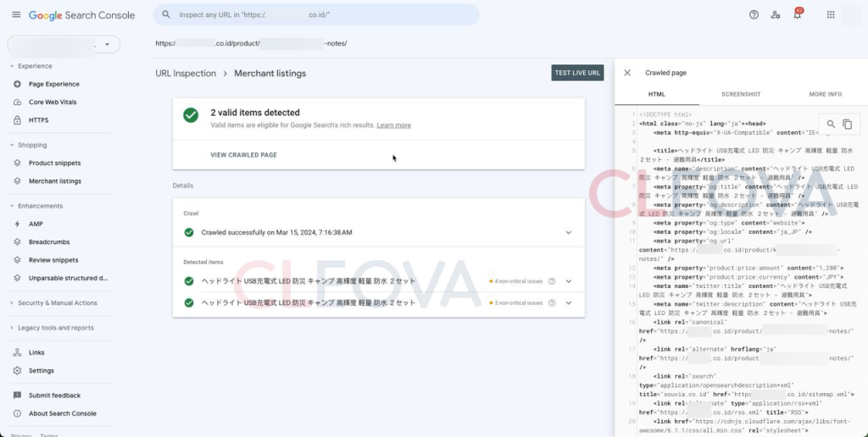The height and width of the screenshot is (437, 868).
Task: Open the notifications bell
Action: [x=797, y=14]
